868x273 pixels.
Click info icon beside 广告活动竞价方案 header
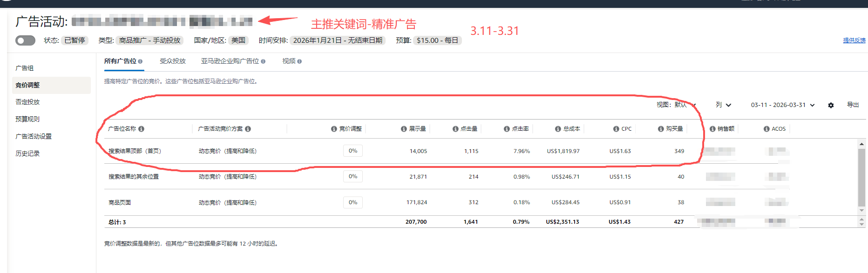click(248, 129)
